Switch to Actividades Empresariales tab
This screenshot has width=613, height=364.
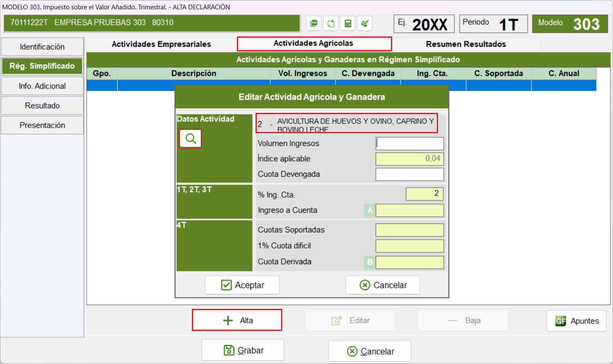[x=161, y=44]
